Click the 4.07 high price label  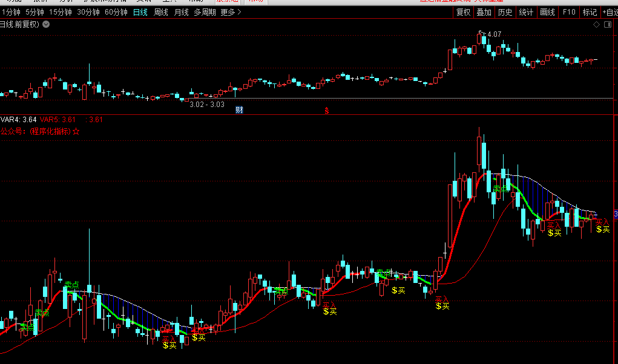coord(494,34)
